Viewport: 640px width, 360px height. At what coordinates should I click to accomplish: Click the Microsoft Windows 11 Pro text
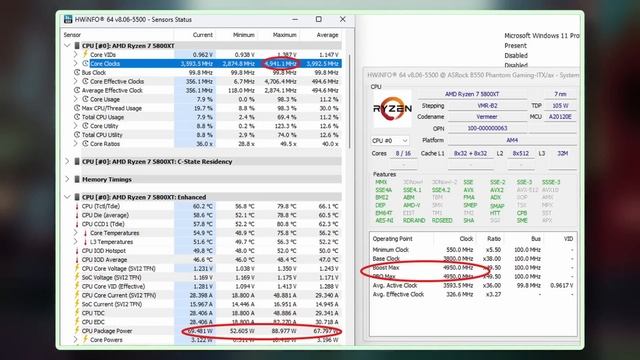(542, 36)
